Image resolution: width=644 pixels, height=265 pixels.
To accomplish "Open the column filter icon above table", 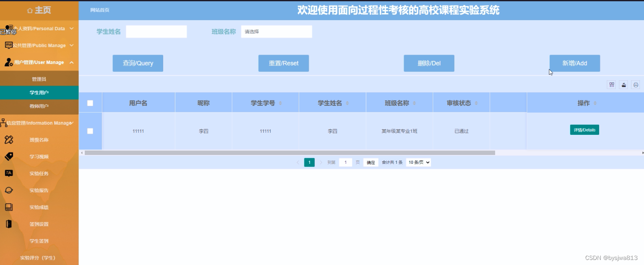I will [x=612, y=85].
